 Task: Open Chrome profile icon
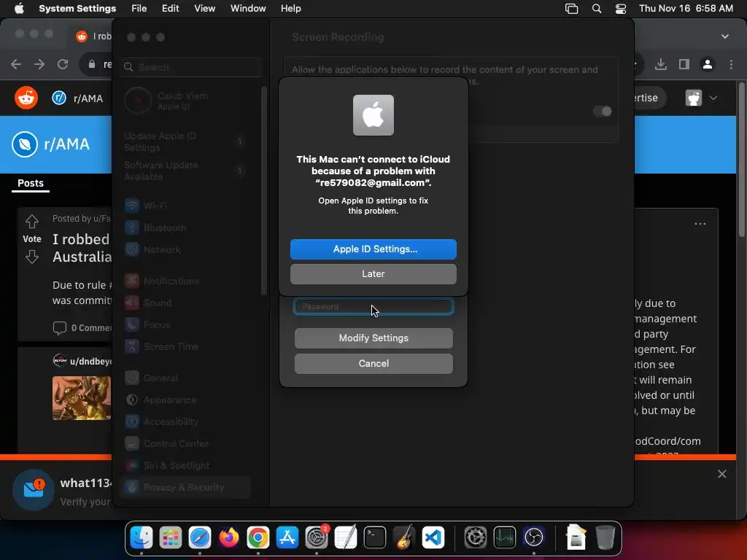coord(708,64)
